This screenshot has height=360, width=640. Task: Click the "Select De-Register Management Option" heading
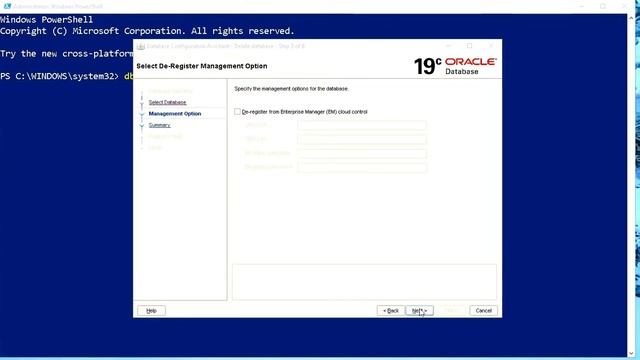[x=202, y=66]
